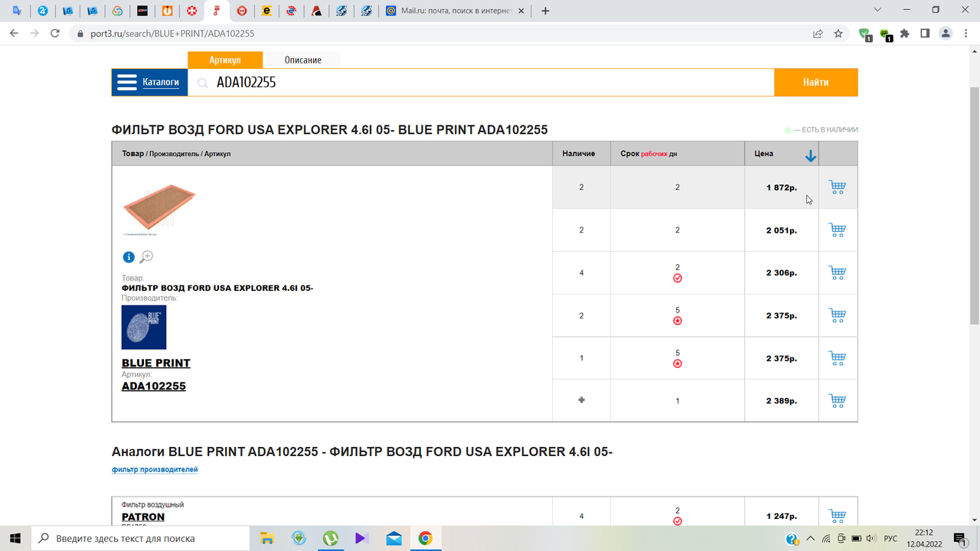Click the Цена column header
The image size is (980, 551).
coord(764,154)
